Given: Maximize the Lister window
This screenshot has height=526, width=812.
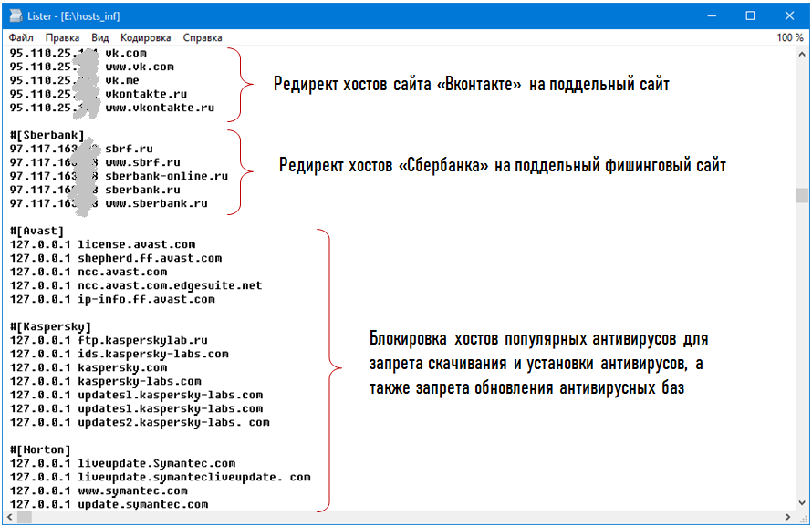Looking at the screenshot, I should (750, 16).
